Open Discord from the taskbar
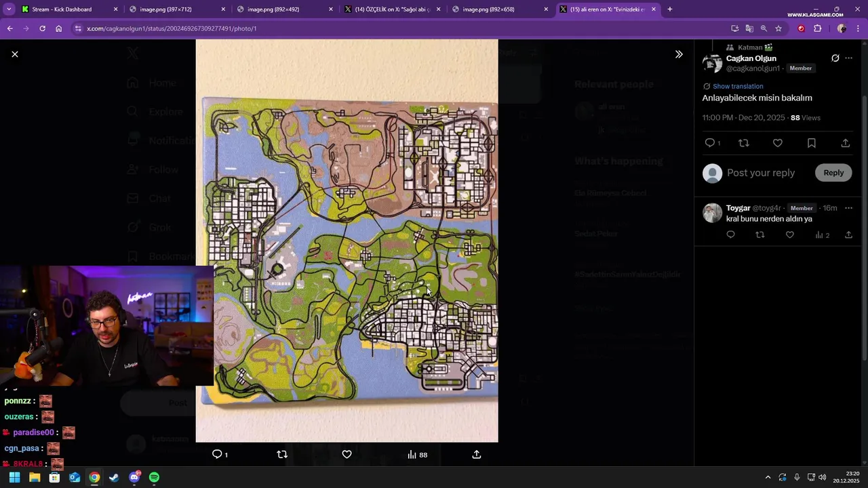868x488 pixels. tap(134, 477)
